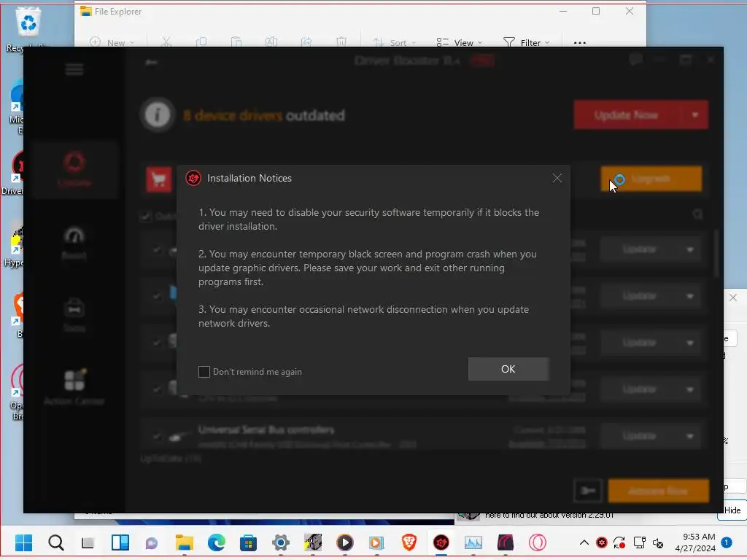Click the Share icon in File Explorer
Image resolution: width=747 pixels, height=560 pixels.
(306, 42)
